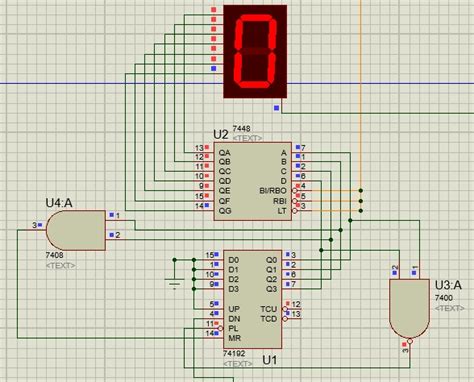Click the blue common pin below the seven-segment display
This screenshot has height=382, width=474.
coord(276,108)
